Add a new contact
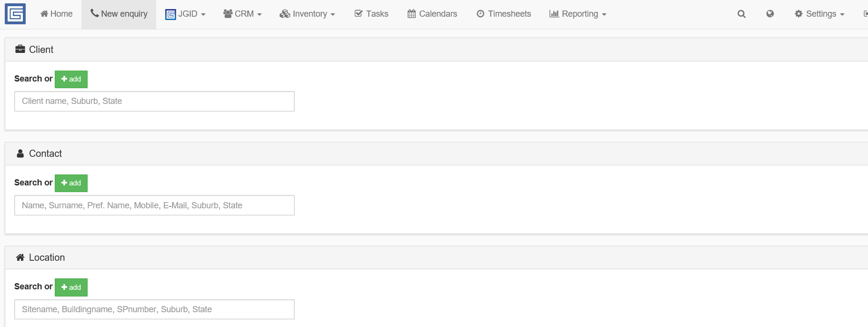The width and height of the screenshot is (868, 327). click(x=71, y=183)
